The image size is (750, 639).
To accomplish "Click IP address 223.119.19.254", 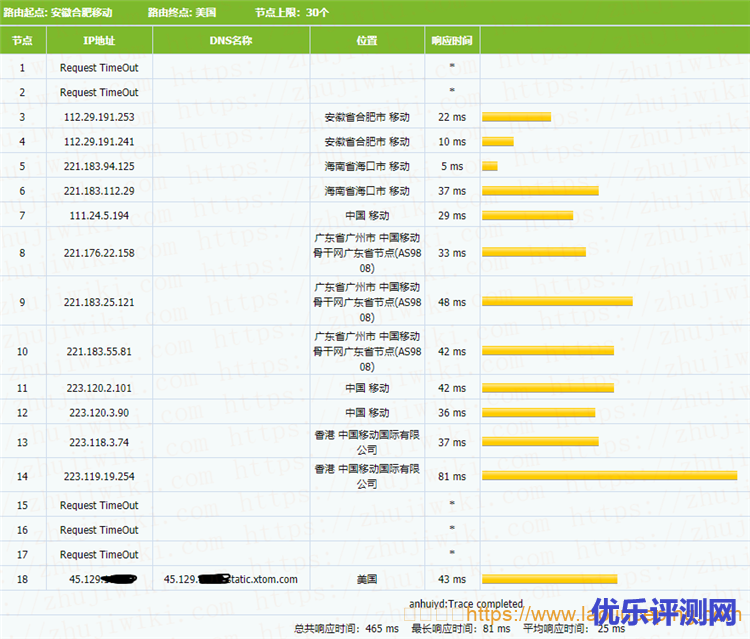I will [99, 476].
